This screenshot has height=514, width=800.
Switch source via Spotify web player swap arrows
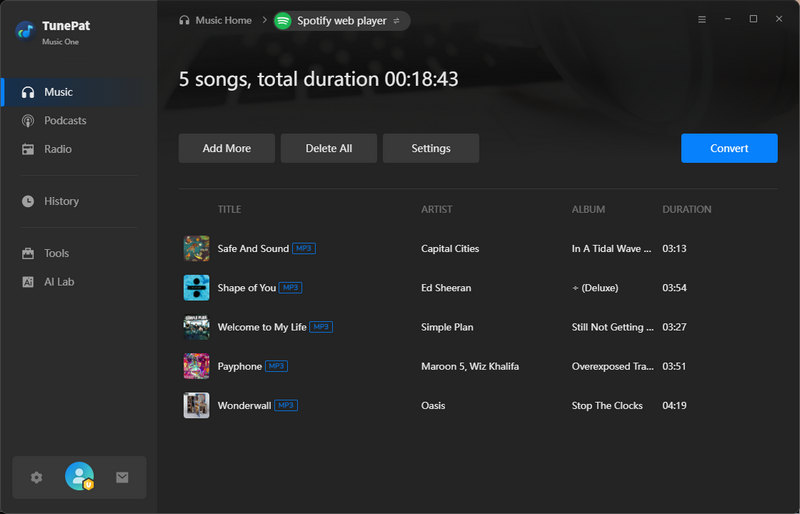coord(396,21)
